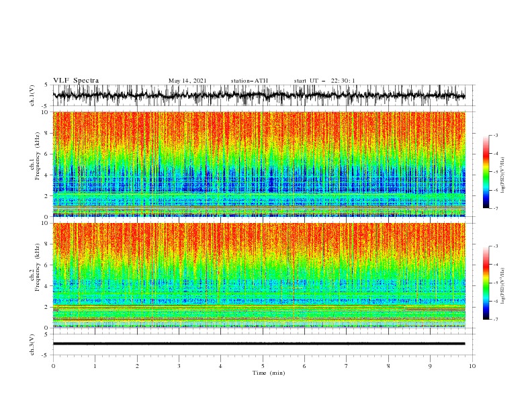
Task: Click time axis tick label "1"
Action: [x=95, y=366]
